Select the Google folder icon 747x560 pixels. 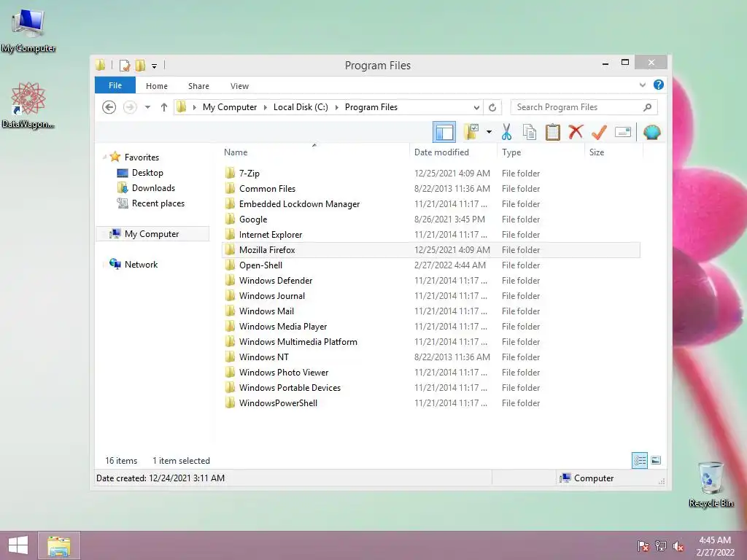point(230,219)
